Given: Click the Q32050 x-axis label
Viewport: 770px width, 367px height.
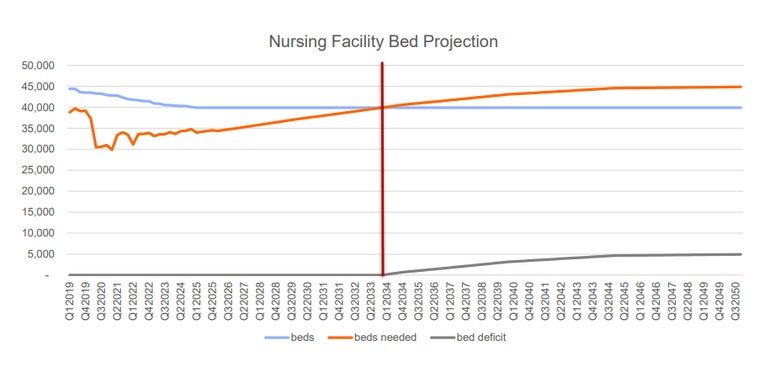Looking at the screenshot, I should [736, 301].
